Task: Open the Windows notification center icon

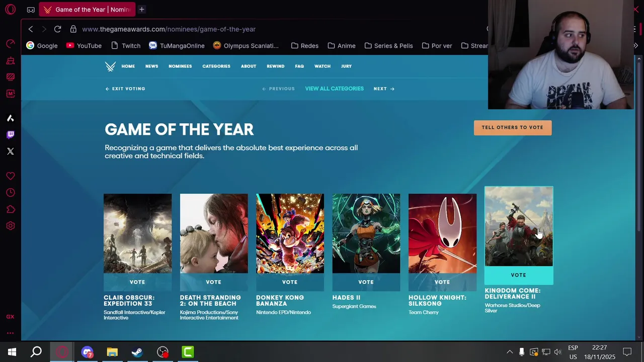Action: click(x=627, y=352)
